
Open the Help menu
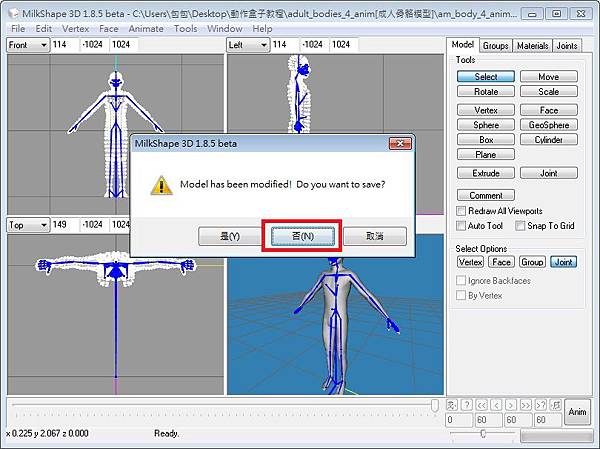coord(262,29)
